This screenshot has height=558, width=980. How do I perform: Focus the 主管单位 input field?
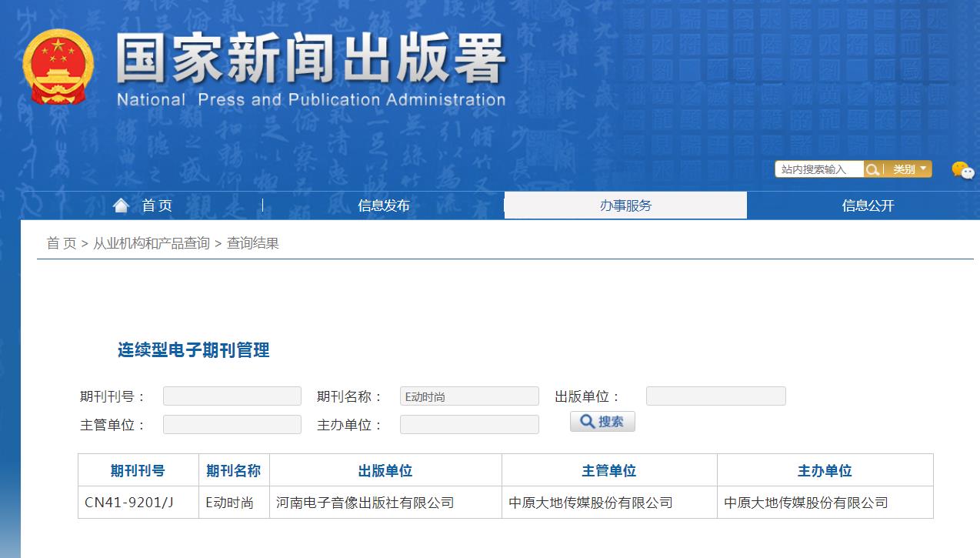click(231, 423)
